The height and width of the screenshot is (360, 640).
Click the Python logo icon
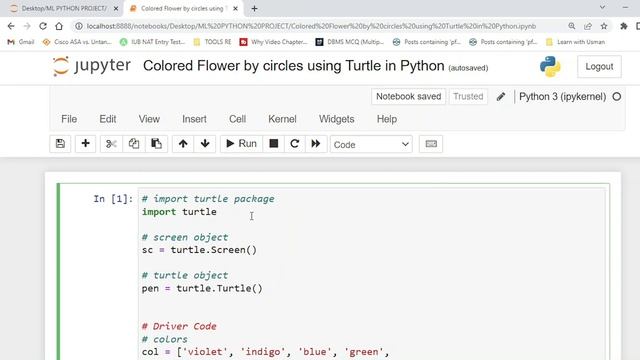(x=550, y=67)
